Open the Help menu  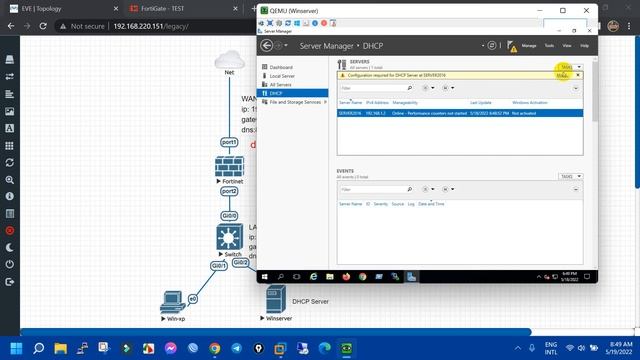584,46
